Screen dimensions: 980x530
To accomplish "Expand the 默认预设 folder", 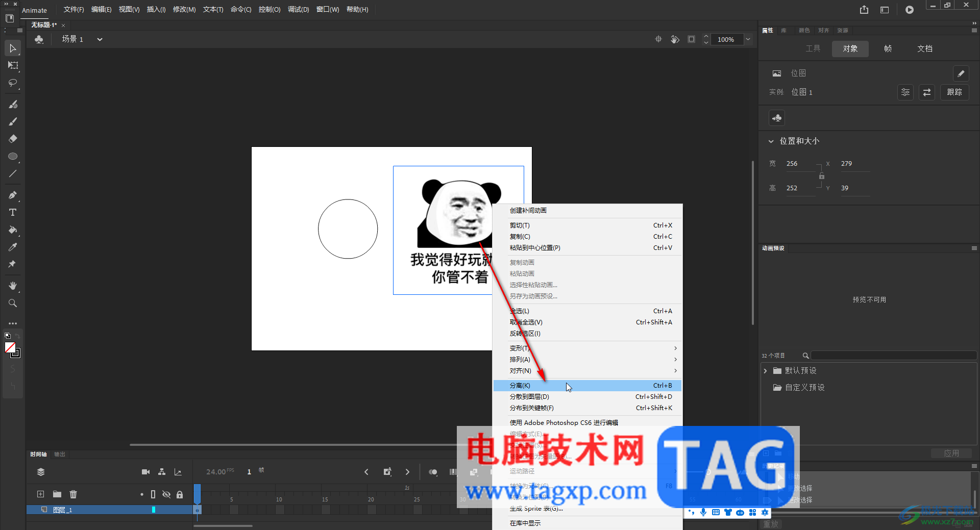I will [765, 371].
